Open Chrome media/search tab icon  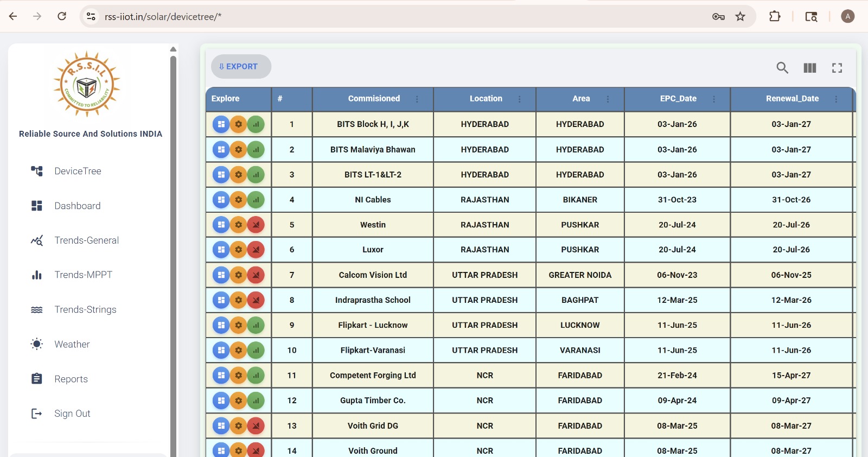pos(811,16)
